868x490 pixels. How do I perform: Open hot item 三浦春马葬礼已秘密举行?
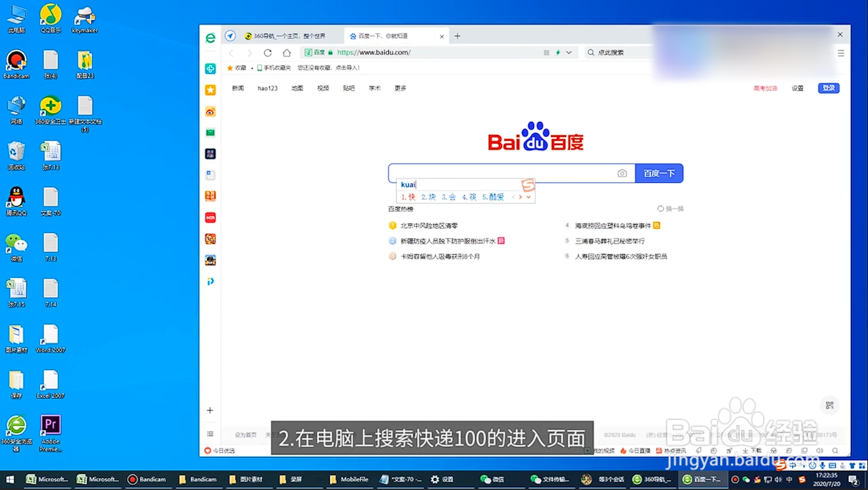click(610, 241)
